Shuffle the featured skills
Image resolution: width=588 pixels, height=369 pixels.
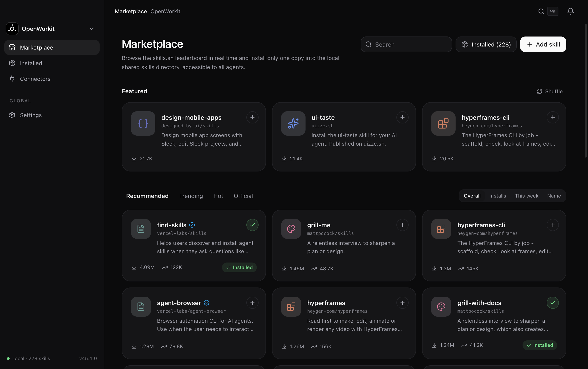(550, 91)
